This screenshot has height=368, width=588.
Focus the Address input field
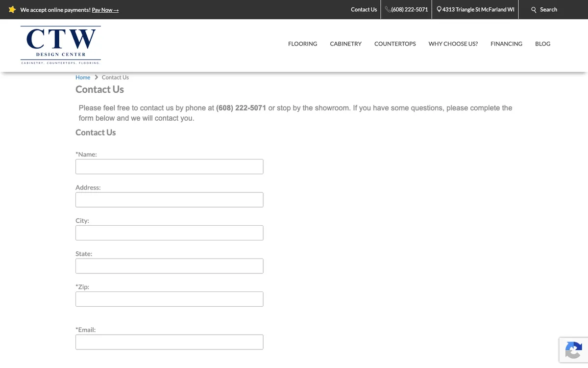170,200
